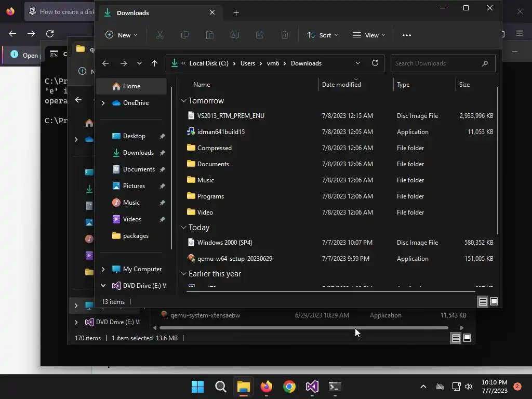Image resolution: width=532 pixels, height=399 pixels.
Task: Click the Delete trash icon
Action: pyautogui.click(x=285, y=35)
